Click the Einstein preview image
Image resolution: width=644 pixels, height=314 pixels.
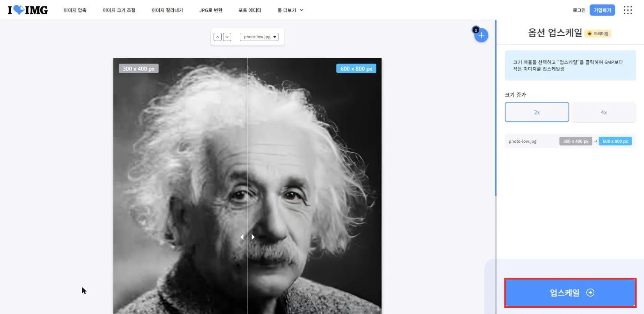click(247, 186)
